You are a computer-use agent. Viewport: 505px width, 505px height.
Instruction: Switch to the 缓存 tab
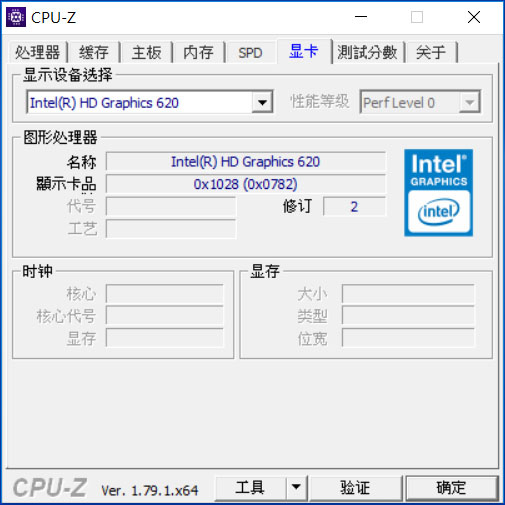[94, 52]
